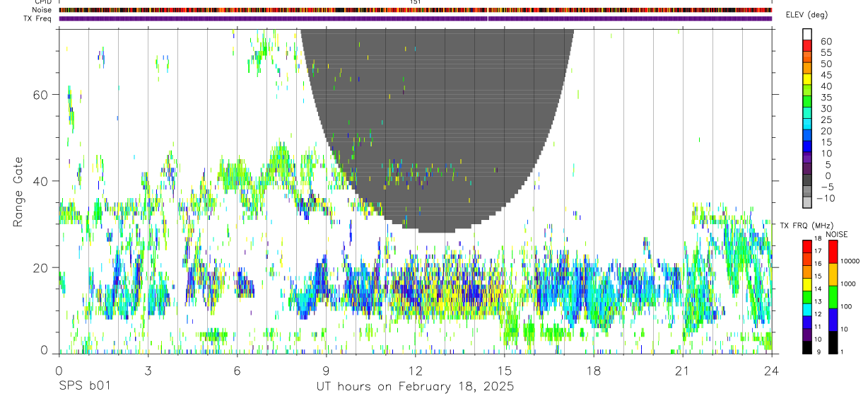Image resolution: width=868 pixels, height=401 pixels.
Task: Click the x-axis hour tick label '12'
Action: coord(415,371)
